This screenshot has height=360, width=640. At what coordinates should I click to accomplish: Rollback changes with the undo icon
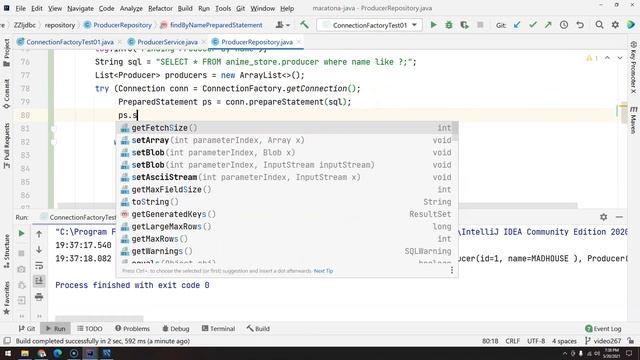pyautogui.click(x=580, y=25)
